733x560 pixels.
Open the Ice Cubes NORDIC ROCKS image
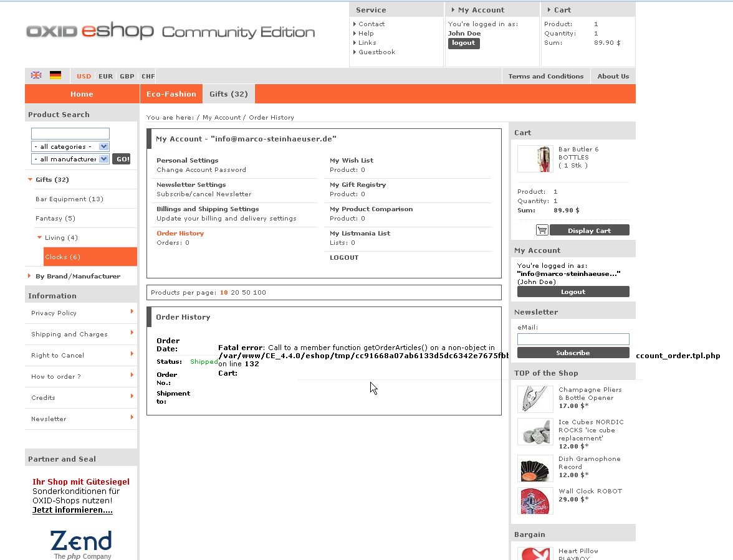point(535,431)
